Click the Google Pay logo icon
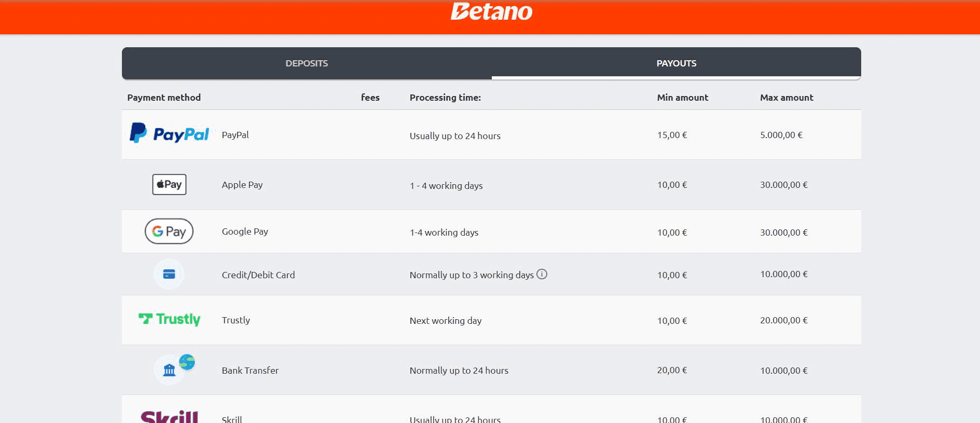980x423 pixels. 169,231
